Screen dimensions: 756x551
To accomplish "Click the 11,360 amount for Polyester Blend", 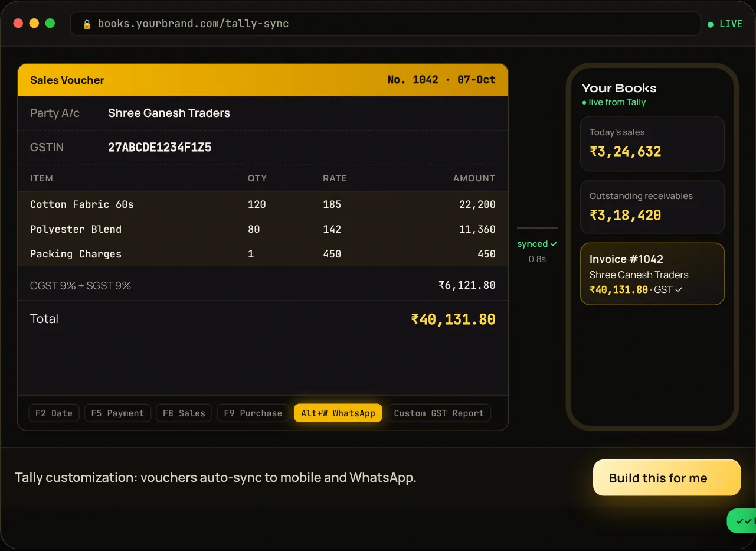I will (x=477, y=229).
